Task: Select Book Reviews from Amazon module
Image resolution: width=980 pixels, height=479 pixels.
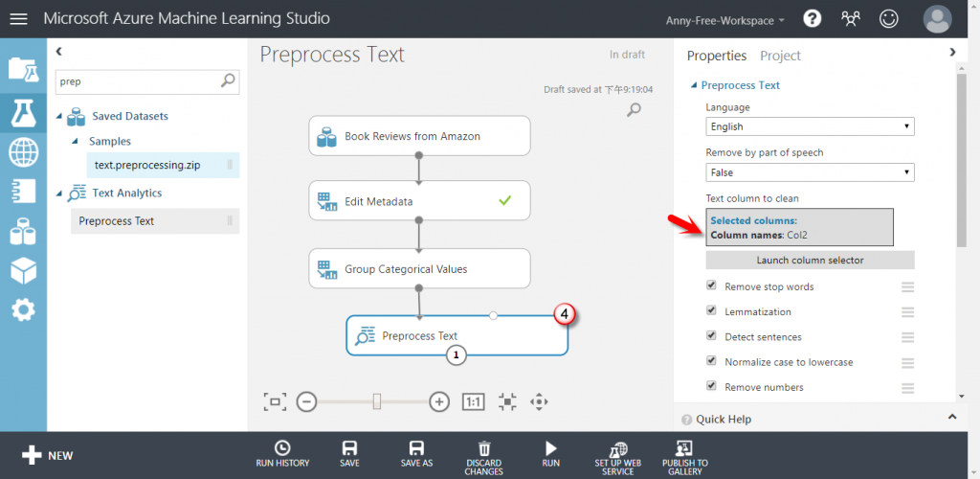Action: point(419,136)
